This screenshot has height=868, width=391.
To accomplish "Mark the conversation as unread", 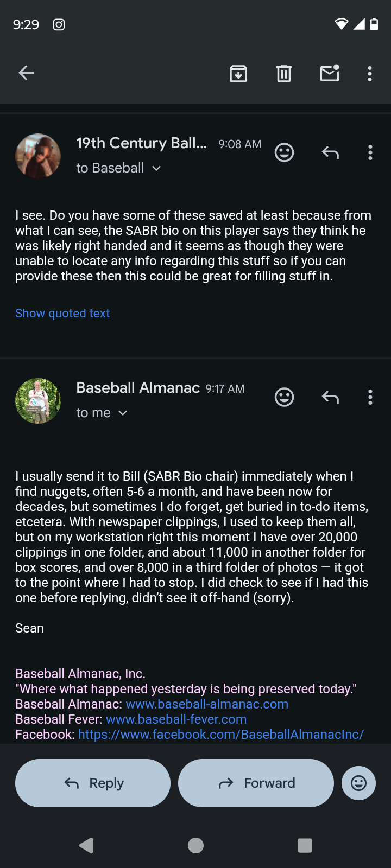I will pyautogui.click(x=330, y=73).
